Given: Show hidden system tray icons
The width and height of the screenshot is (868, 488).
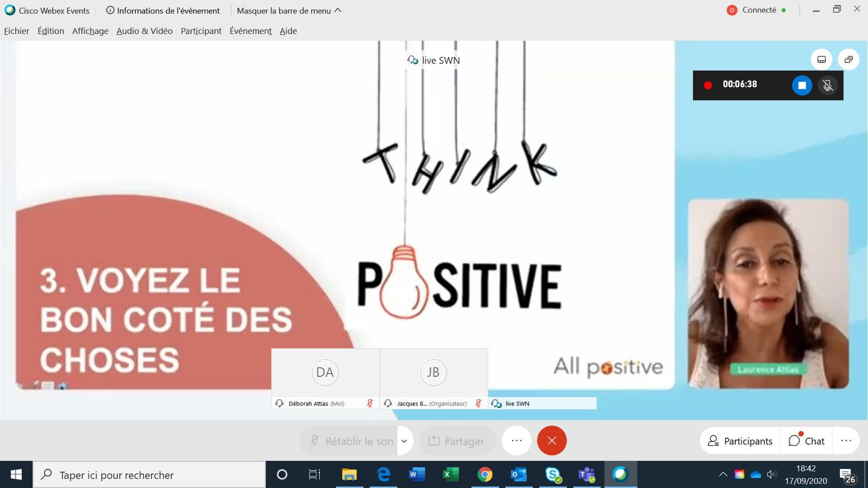Looking at the screenshot, I should coord(723,474).
